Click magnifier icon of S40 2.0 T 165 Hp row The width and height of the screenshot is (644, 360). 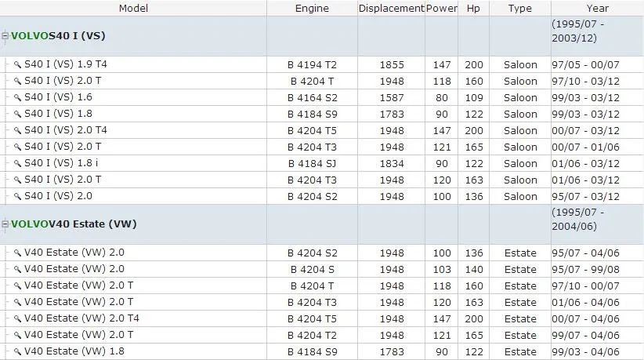(x=17, y=147)
